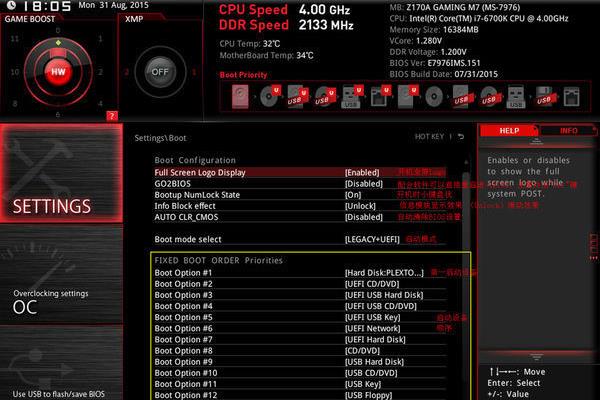The width and height of the screenshot is (600, 400).
Task: Select the UEFI network icon with U badge
Action: (380, 96)
